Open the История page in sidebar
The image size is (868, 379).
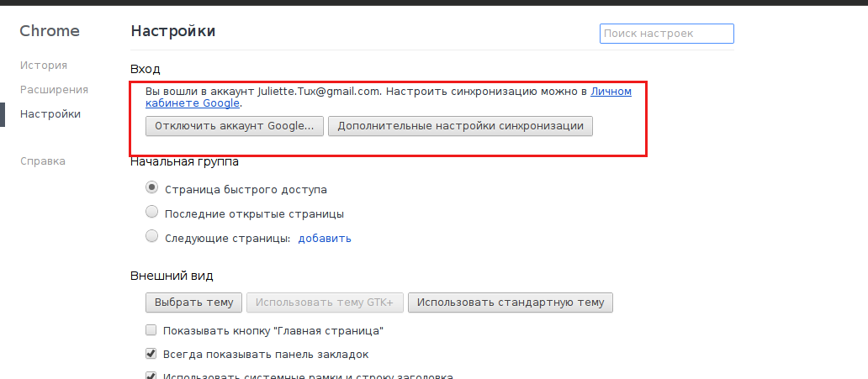point(43,66)
